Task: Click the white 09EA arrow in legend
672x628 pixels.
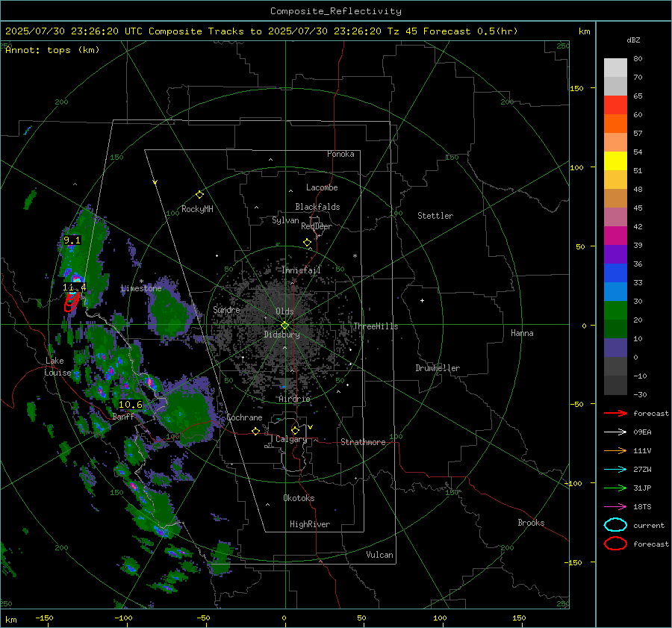Action: [x=615, y=432]
